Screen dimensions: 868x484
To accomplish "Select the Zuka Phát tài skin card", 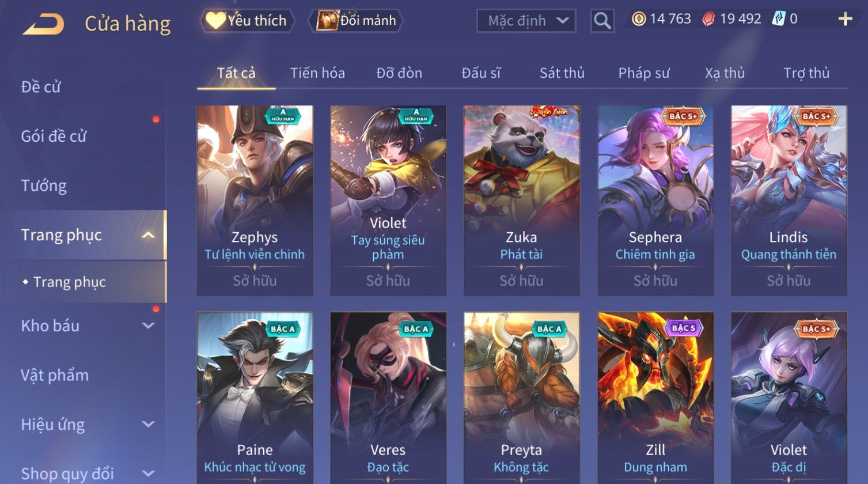I will pos(522,201).
